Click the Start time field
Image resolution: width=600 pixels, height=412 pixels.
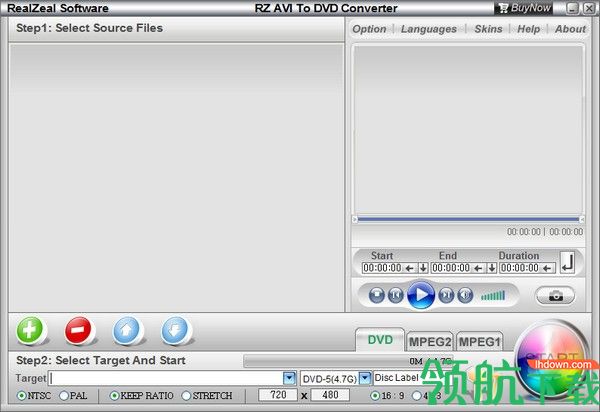(382, 268)
